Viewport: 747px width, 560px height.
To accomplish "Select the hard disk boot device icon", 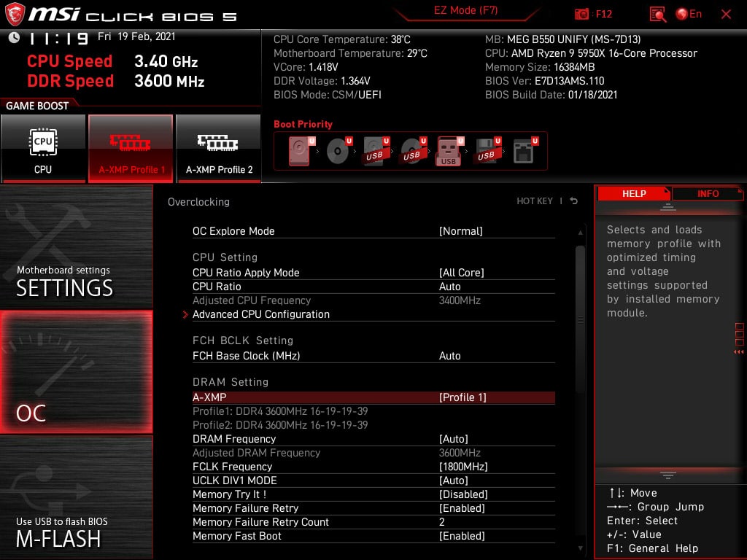I will coord(302,151).
